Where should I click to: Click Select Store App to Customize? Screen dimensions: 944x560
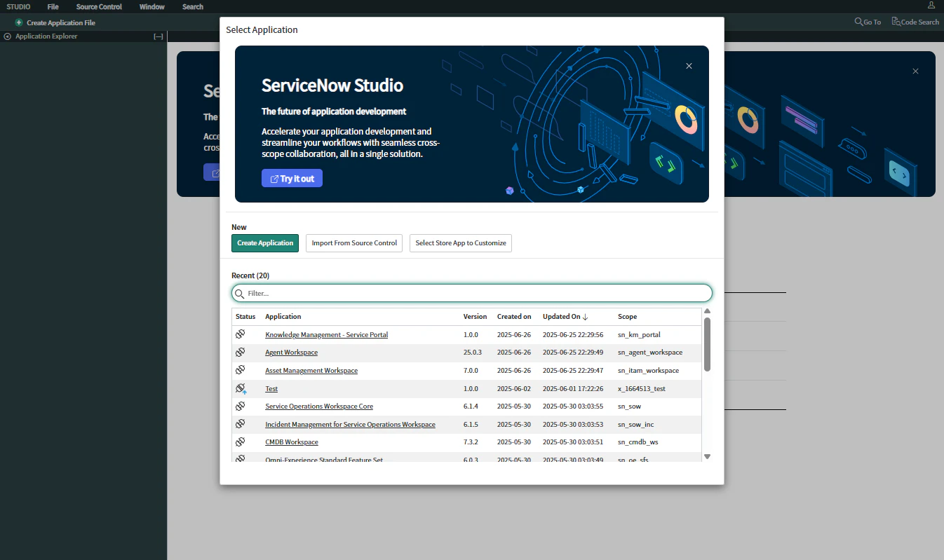pos(461,243)
